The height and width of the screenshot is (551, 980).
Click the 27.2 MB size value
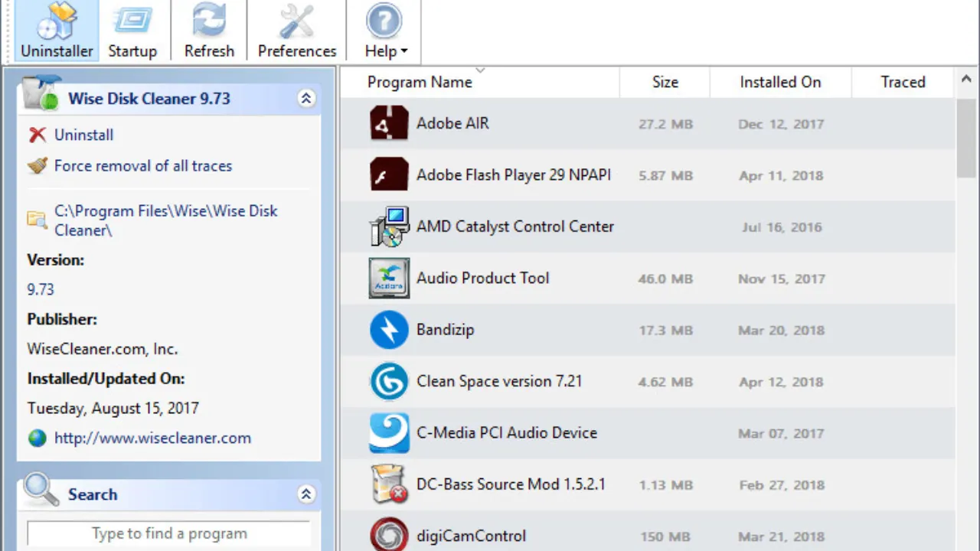click(x=665, y=124)
